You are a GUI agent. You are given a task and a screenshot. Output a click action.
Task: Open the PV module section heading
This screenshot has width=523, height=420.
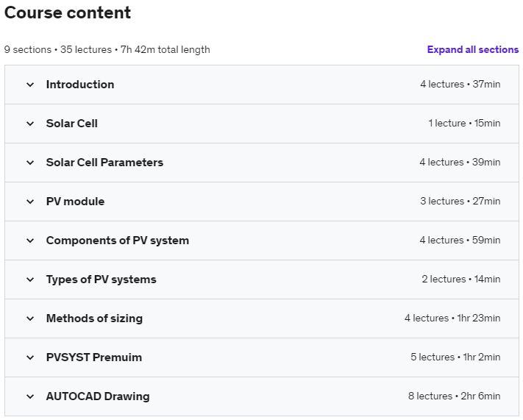(x=75, y=202)
